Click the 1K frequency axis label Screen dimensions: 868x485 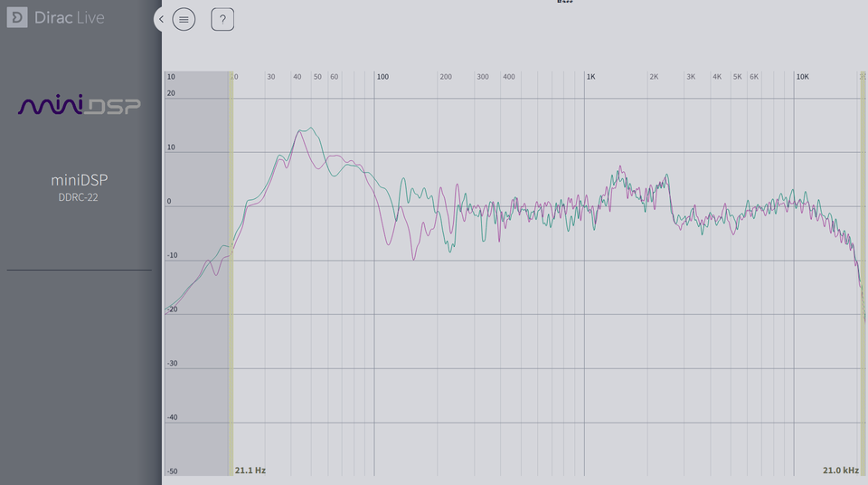pyautogui.click(x=590, y=77)
